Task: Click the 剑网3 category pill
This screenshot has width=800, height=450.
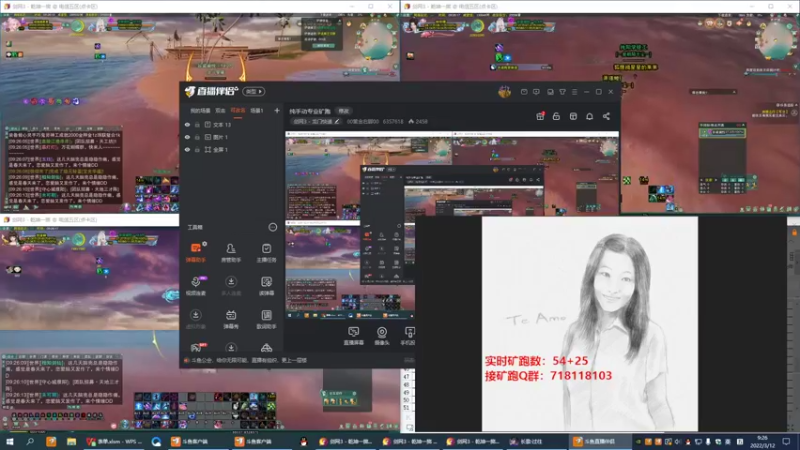Action: click(317, 121)
